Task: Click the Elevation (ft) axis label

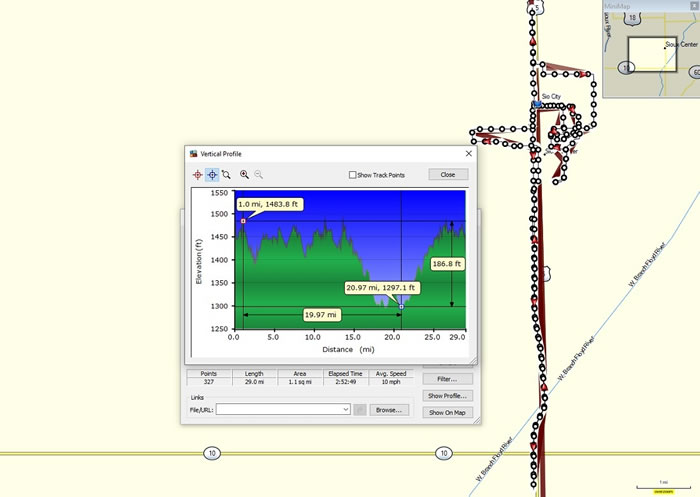Action: click(199, 262)
